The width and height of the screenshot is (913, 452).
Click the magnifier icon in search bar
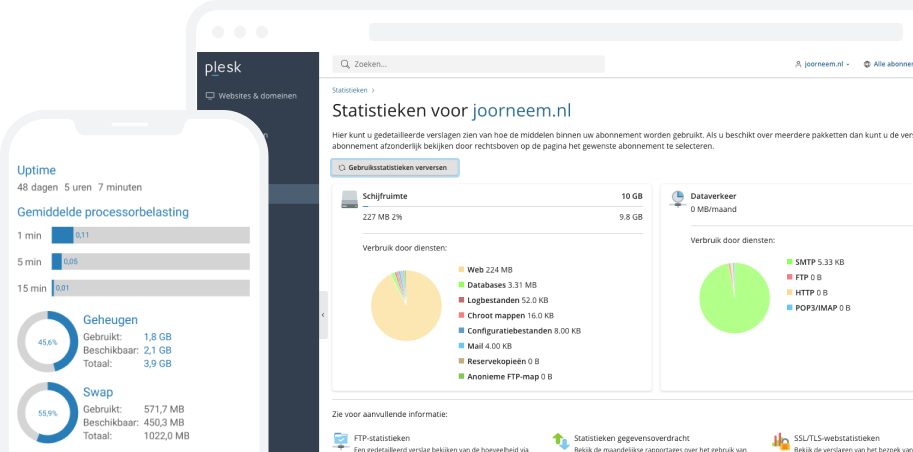tap(345, 64)
